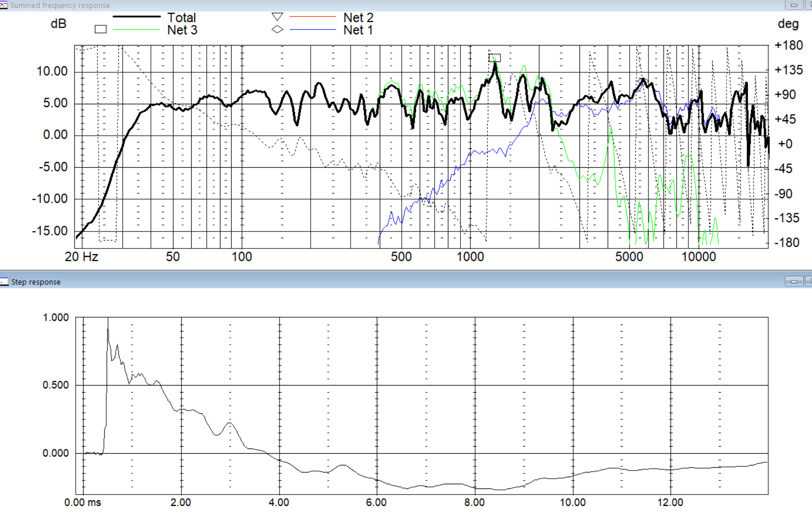
Task: Click the Net 1 legend label
Action: (x=358, y=30)
